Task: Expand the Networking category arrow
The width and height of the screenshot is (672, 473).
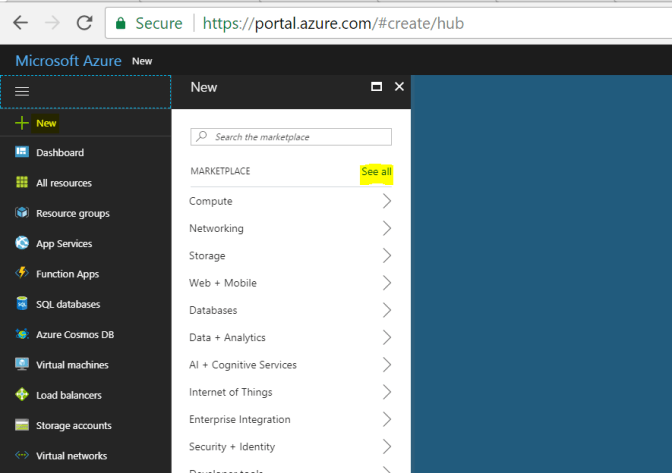Action: [386, 228]
